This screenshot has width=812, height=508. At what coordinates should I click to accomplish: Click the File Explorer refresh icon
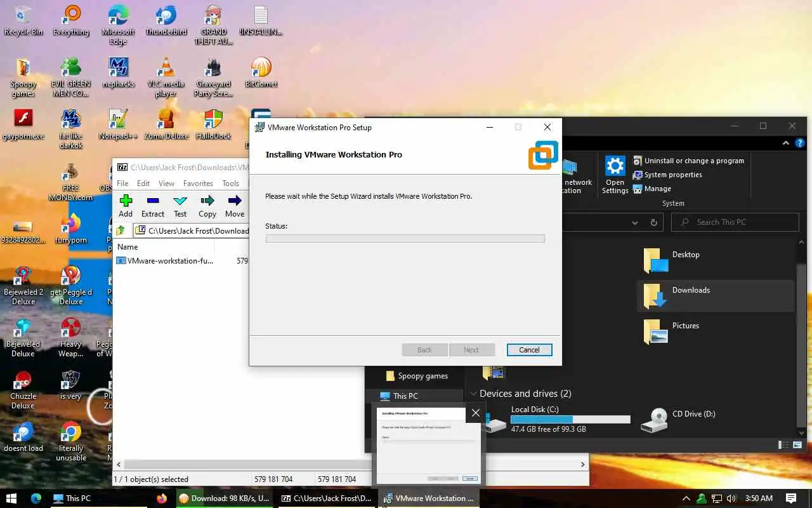tap(654, 222)
